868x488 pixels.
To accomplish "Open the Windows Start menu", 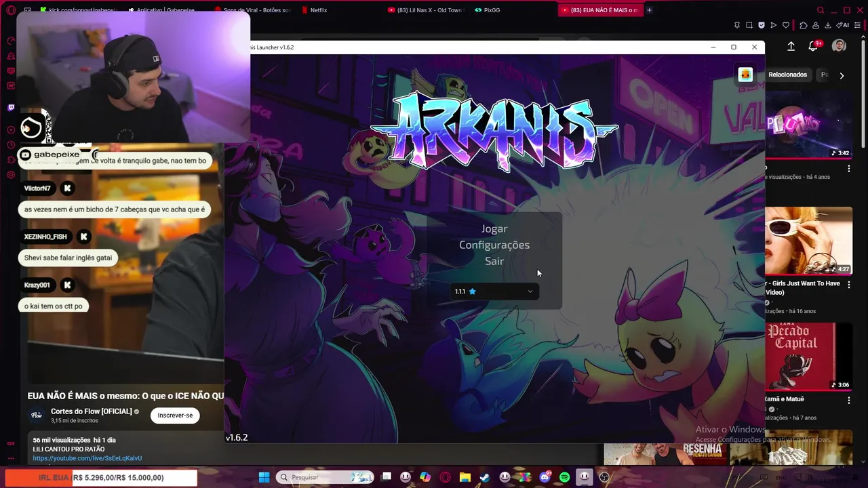I will (x=264, y=477).
